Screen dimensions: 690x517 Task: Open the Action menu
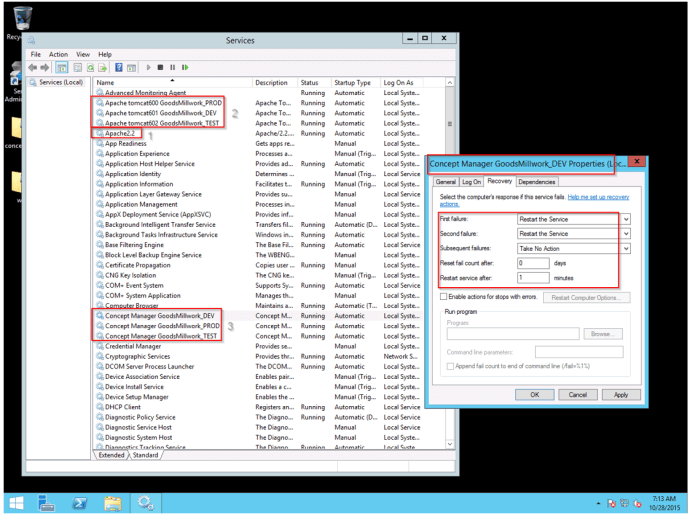[58, 54]
